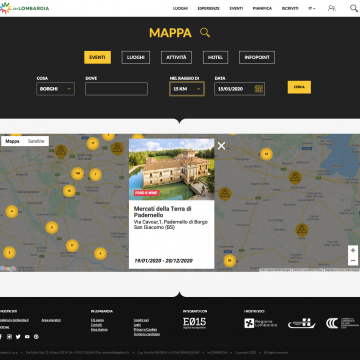Select the LUOGHI map filter tab
Screen dimensions: 360x360
pos(136,57)
